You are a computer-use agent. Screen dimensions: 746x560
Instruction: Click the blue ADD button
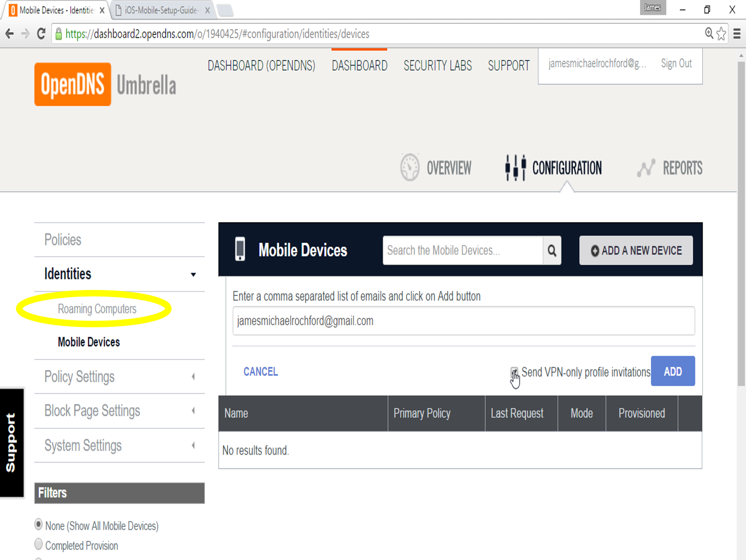point(673,371)
